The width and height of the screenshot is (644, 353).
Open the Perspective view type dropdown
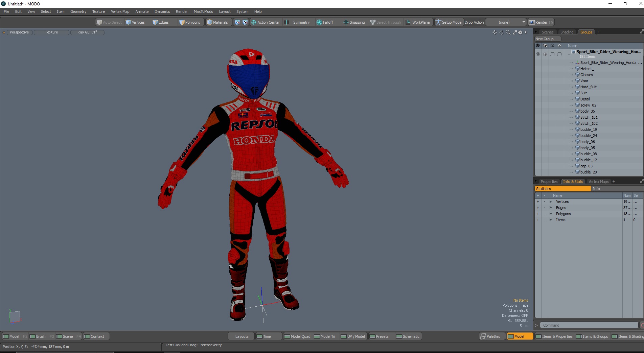click(x=19, y=32)
